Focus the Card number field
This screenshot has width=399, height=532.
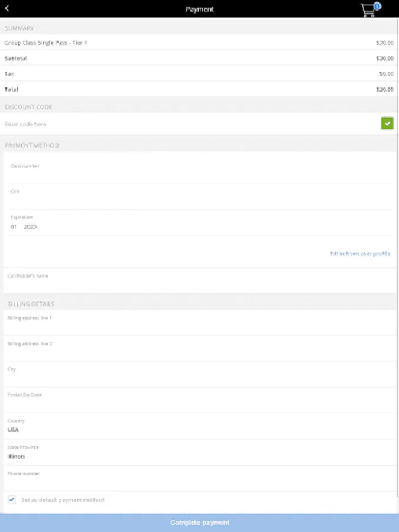pyautogui.click(x=200, y=171)
